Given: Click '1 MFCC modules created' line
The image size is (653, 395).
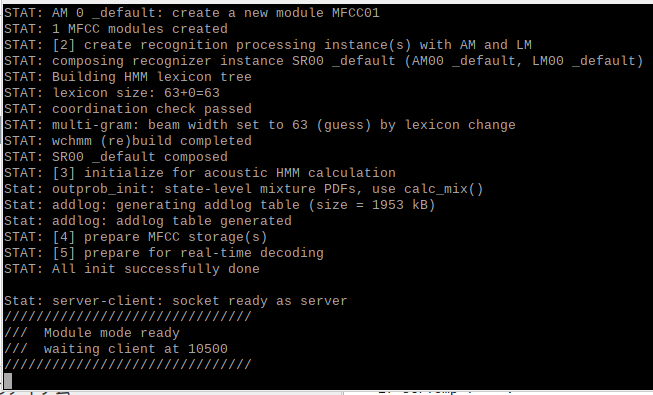Looking at the screenshot, I should click(116, 29).
